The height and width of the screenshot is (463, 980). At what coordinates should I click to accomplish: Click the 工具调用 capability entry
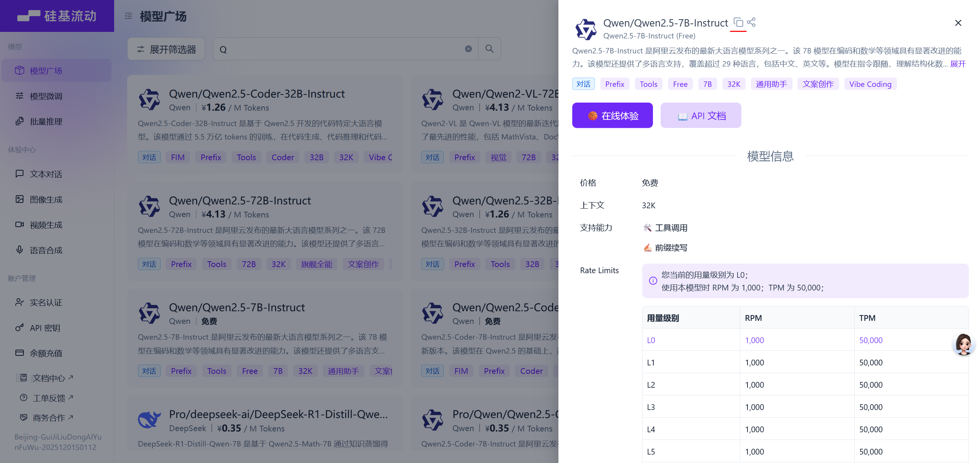coord(666,228)
